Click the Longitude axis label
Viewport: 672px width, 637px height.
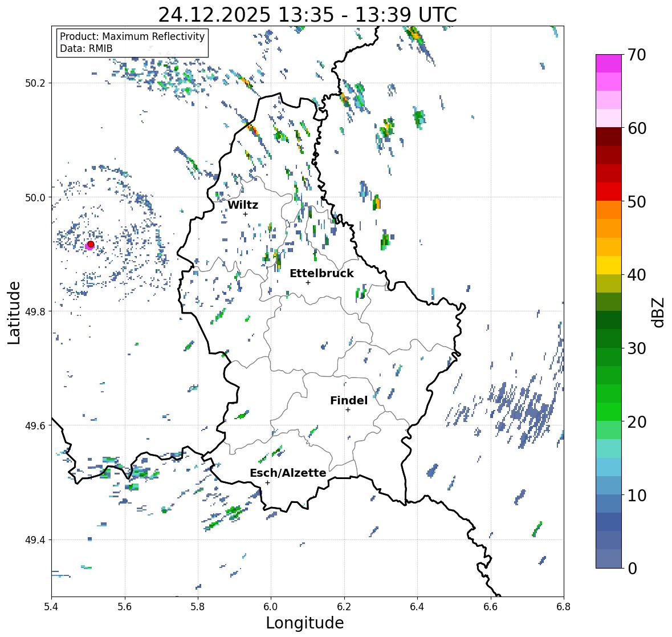click(x=305, y=623)
